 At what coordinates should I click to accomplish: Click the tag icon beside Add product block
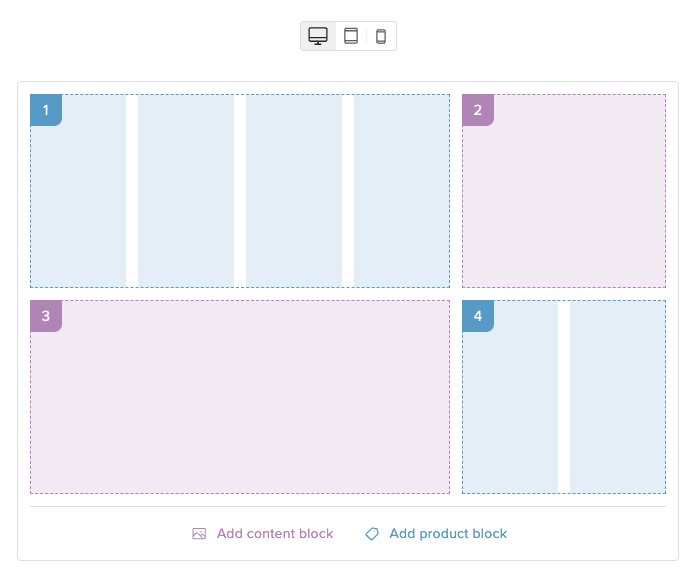[x=372, y=534]
